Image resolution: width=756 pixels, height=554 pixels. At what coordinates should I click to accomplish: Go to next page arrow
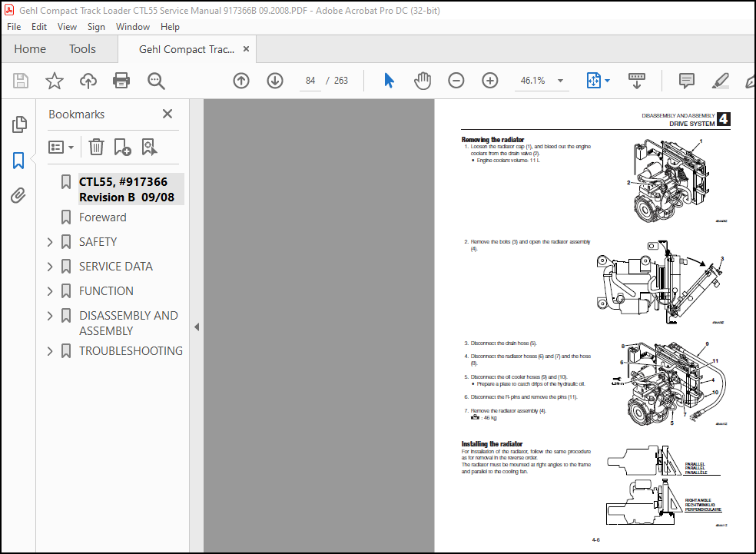click(x=275, y=81)
